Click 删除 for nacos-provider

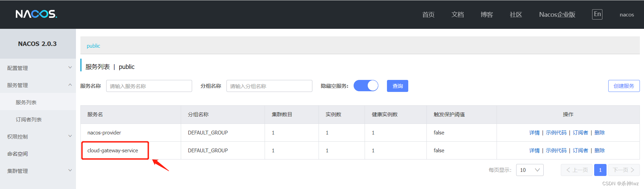tap(600, 133)
